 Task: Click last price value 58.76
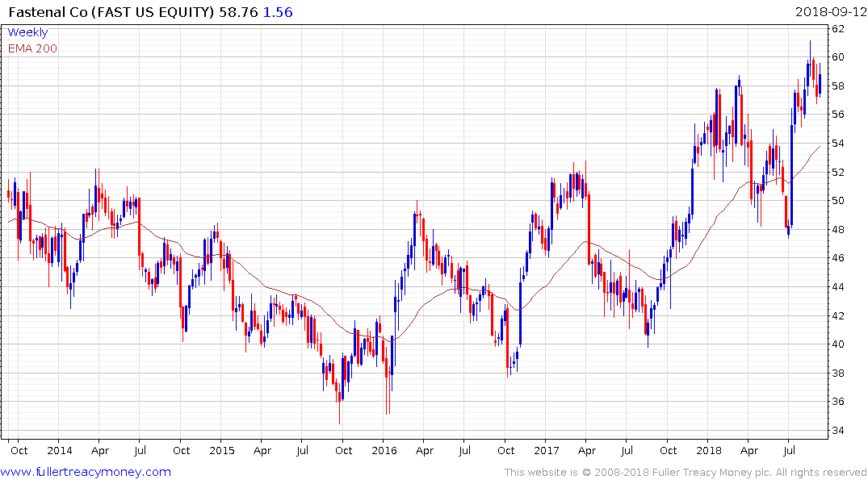click(238, 12)
